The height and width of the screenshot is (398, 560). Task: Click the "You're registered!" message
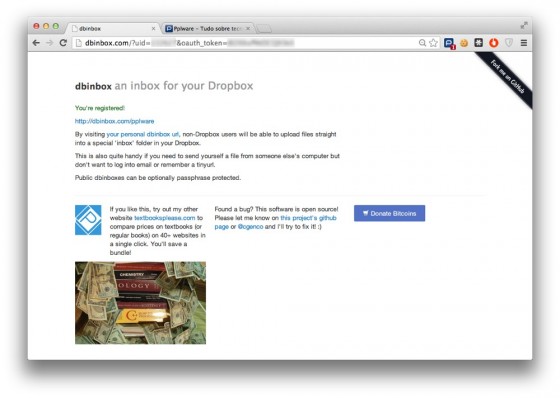click(100, 108)
